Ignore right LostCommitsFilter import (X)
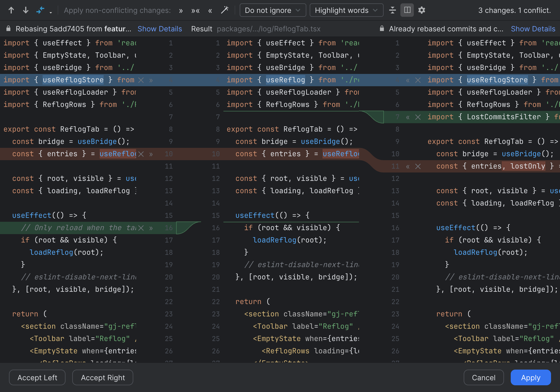This screenshot has width=560, height=392. [418, 117]
